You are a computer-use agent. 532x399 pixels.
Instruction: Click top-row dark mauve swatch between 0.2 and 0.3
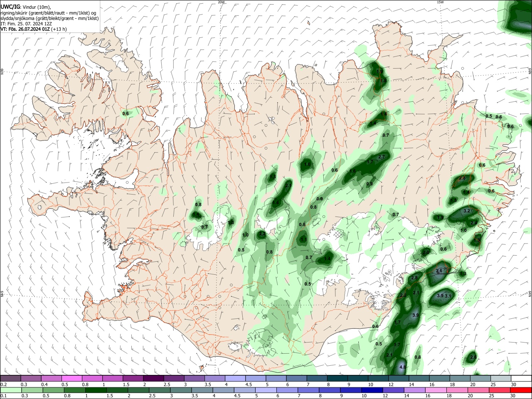coord(10,379)
